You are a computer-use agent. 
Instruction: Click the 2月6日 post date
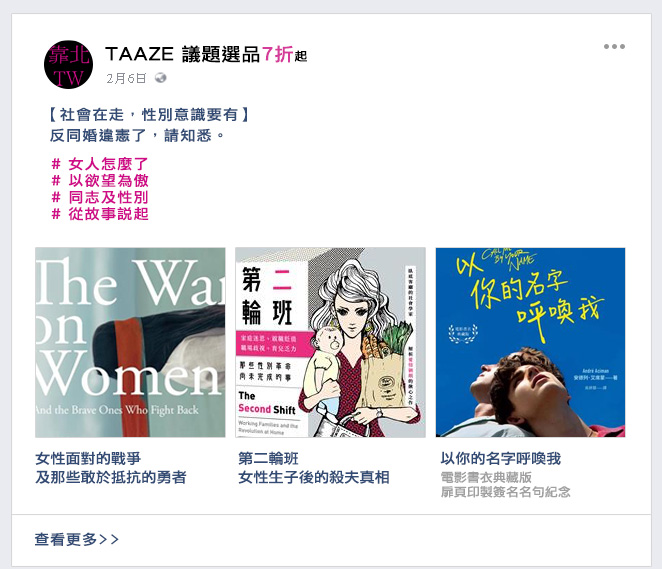pos(126,79)
